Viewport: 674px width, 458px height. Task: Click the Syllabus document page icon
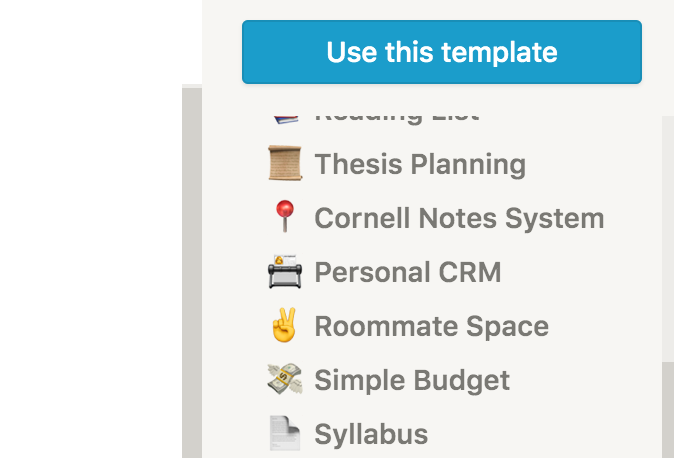(285, 433)
